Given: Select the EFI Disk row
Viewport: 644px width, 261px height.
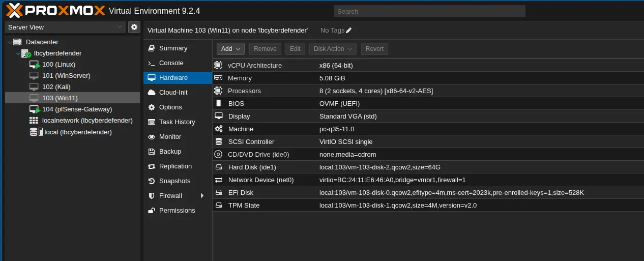Looking at the screenshot, I should coord(428,192).
